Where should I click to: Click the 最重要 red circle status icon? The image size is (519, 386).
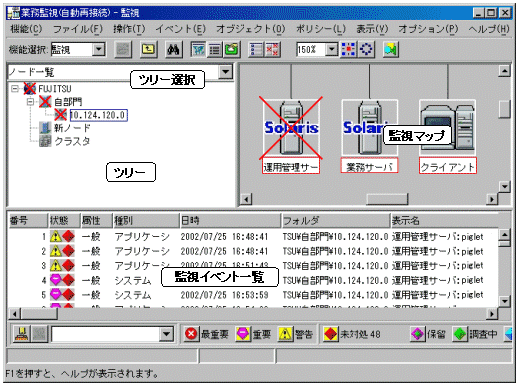191,334
